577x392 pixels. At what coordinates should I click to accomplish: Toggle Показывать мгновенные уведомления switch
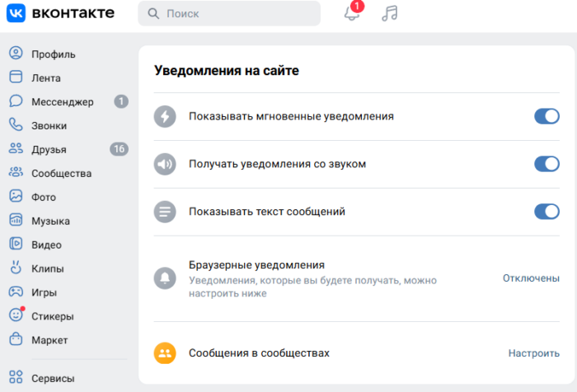[x=547, y=116]
